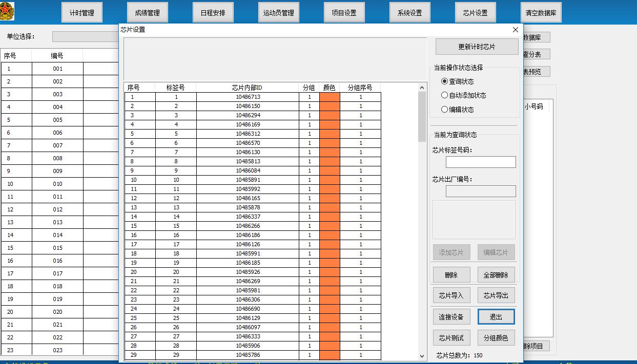
Task: Select chip ID cell 10485786
Action: click(248, 355)
